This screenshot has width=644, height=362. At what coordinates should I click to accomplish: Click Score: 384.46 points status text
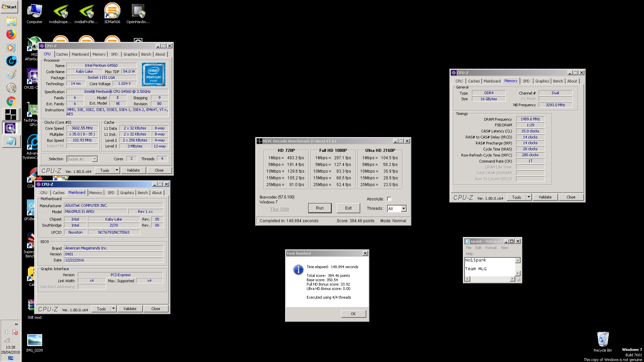pos(356,221)
